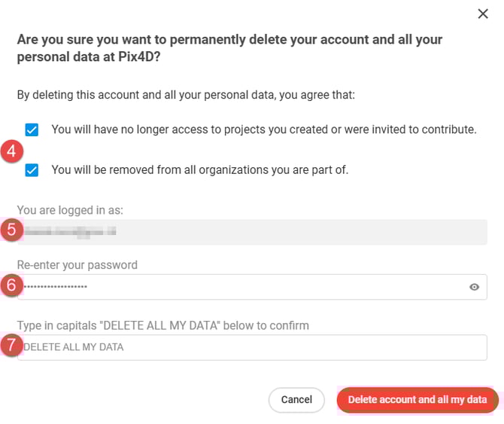Viewport: 504px width, 424px height.
Task: Click the Re-enter your password label
Action: [77, 265]
